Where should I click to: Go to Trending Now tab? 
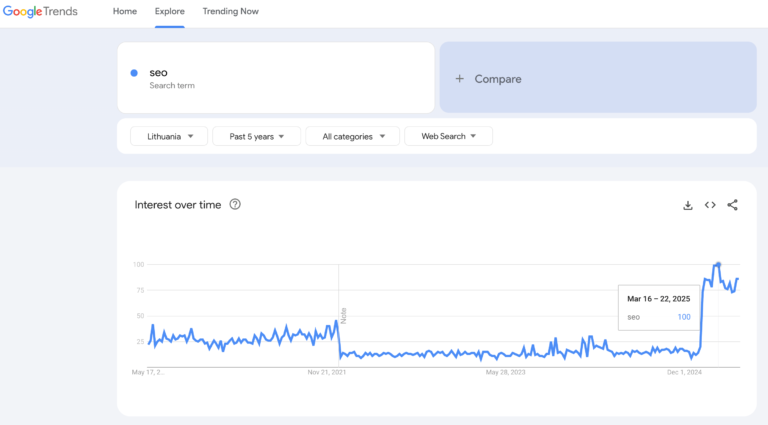231,11
